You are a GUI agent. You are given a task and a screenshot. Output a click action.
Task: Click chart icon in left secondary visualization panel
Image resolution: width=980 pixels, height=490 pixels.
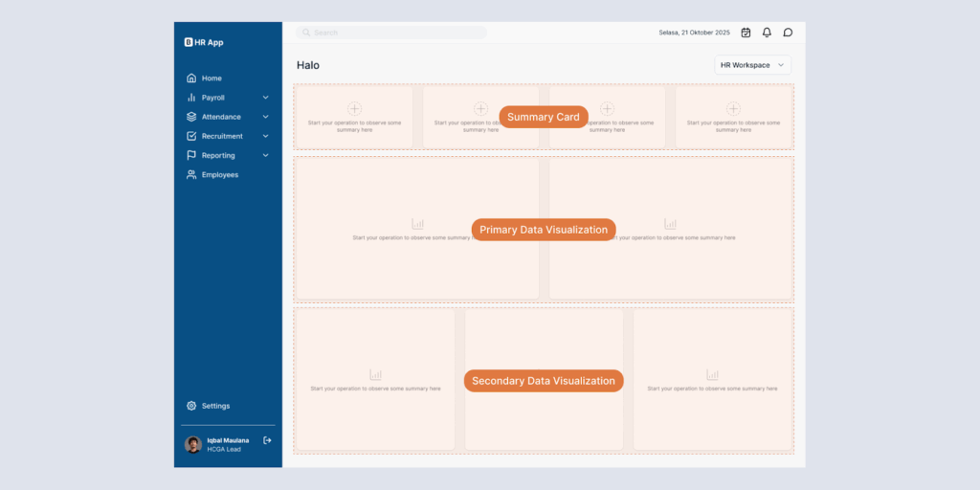[375, 375]
